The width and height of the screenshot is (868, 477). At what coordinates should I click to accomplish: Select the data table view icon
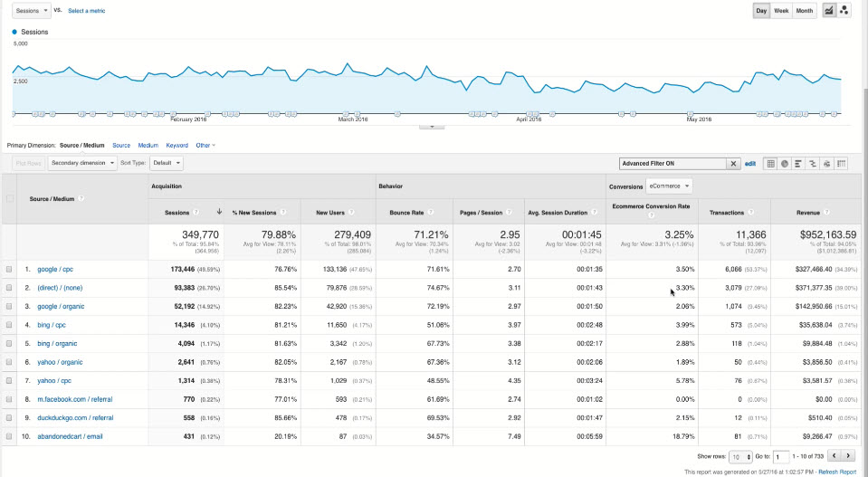[770, 164]
